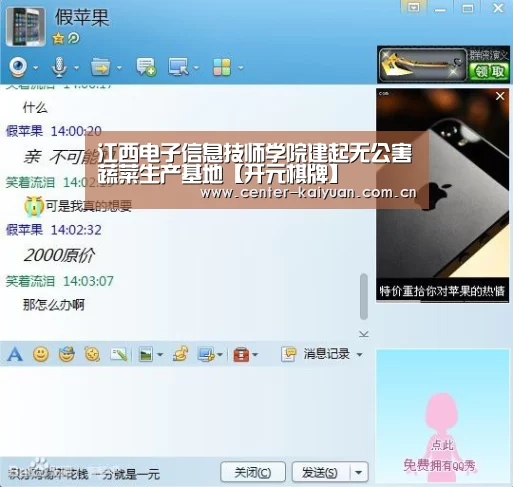Open the 免费拥有QQ秀 link
Screen dimensions: 513x487
[439, 465]
